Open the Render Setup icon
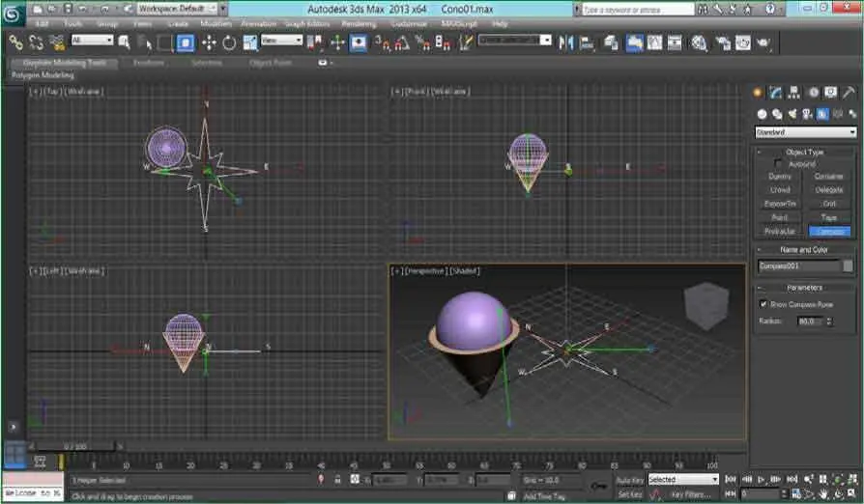This screenshot has height=504, width=864. 722,42
